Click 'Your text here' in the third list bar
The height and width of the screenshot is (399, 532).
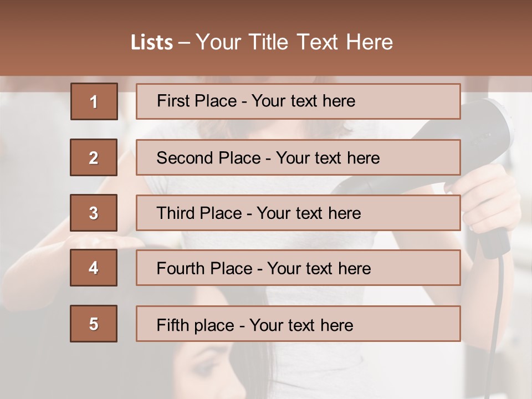309,213
